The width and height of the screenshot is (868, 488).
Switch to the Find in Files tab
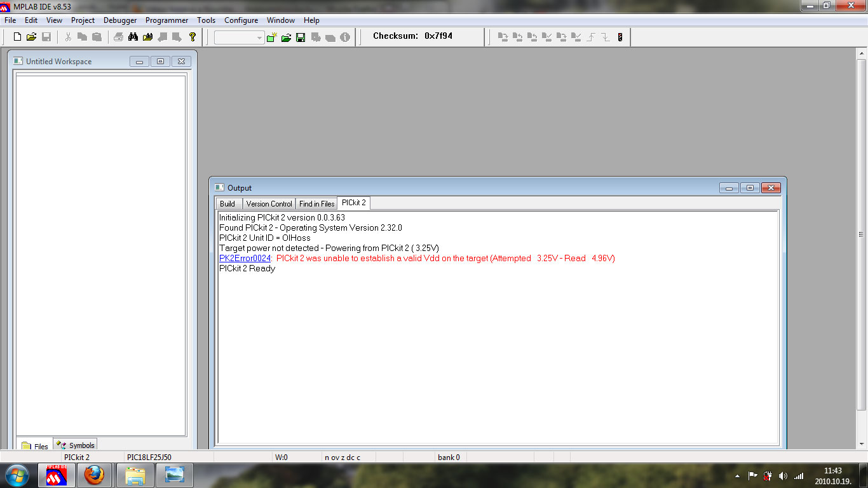click(316, 204)
